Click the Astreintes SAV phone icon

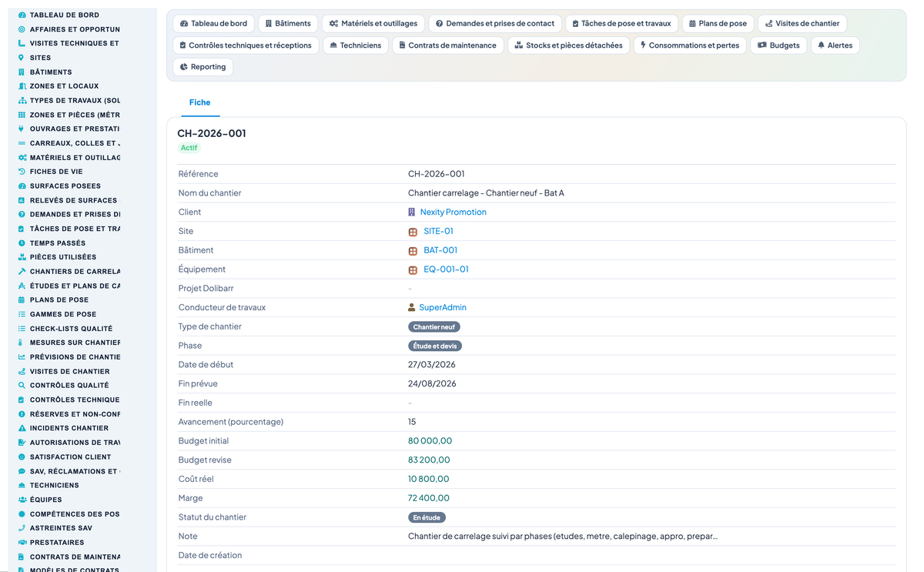(x=22, y=528)
